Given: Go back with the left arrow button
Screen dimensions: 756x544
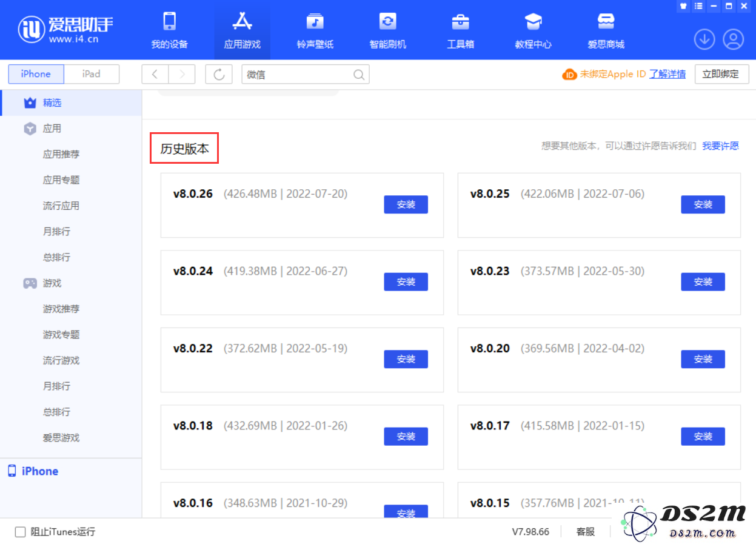Looking at the screenshot, I should tap(155, 74).
